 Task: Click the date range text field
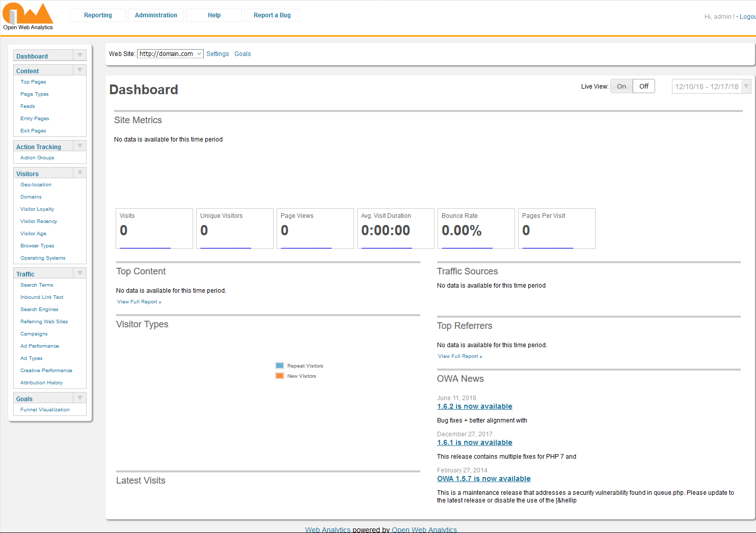(706, 87)
